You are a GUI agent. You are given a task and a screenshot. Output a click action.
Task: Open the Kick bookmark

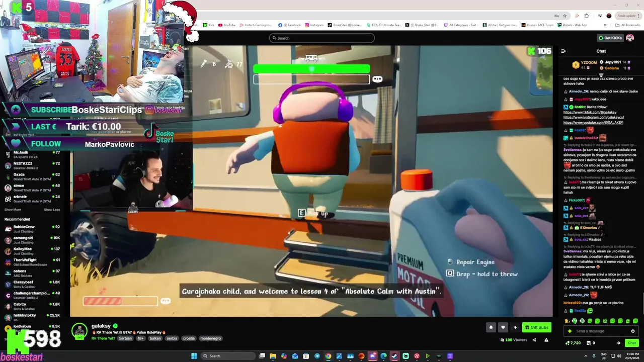click(x=209, y=25)
